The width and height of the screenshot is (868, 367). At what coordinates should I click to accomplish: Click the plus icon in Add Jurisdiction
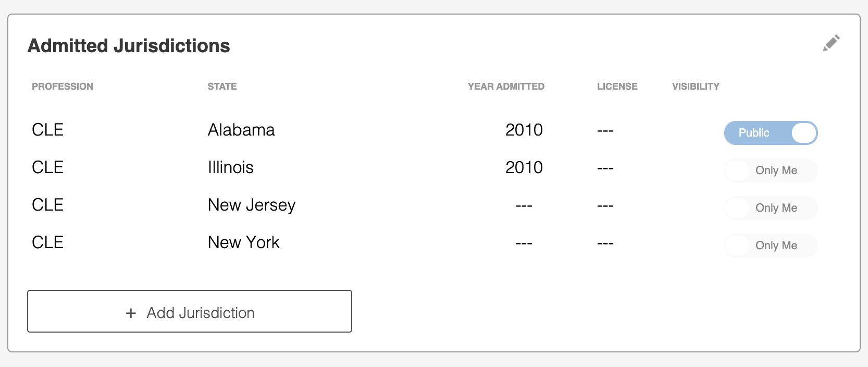pos(131,312)
